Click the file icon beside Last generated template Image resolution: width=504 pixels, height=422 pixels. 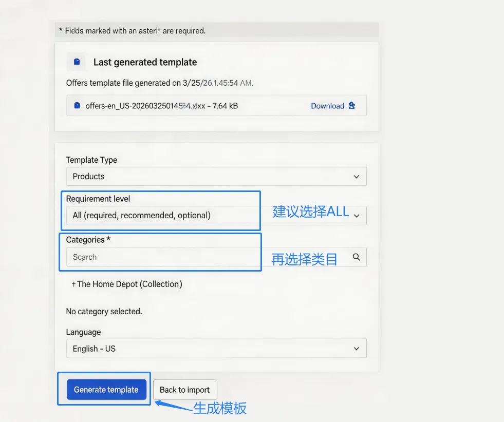coord(77,62)
